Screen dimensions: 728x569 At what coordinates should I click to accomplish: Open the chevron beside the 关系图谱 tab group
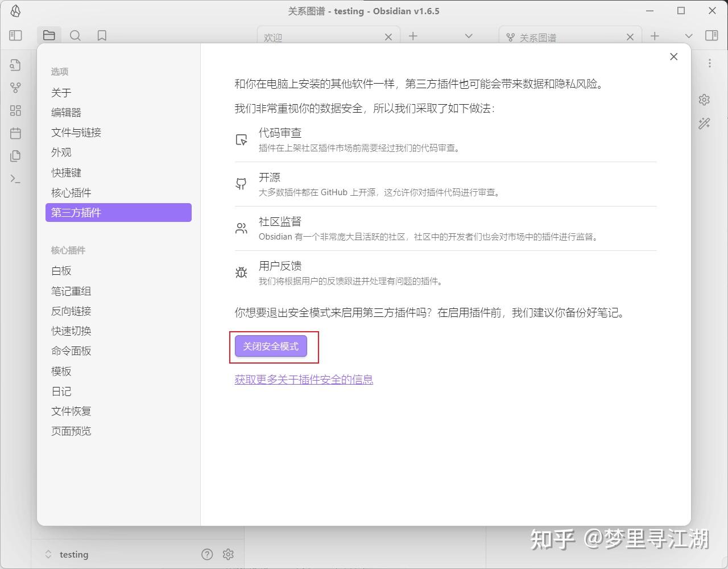[688, 35]
